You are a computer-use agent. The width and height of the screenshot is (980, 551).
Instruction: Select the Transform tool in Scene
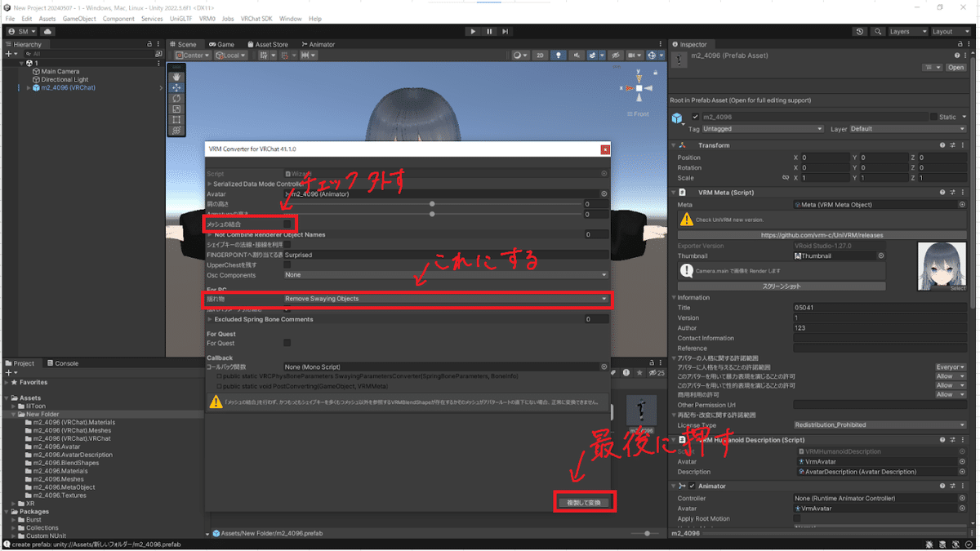(x=176, y=130)
